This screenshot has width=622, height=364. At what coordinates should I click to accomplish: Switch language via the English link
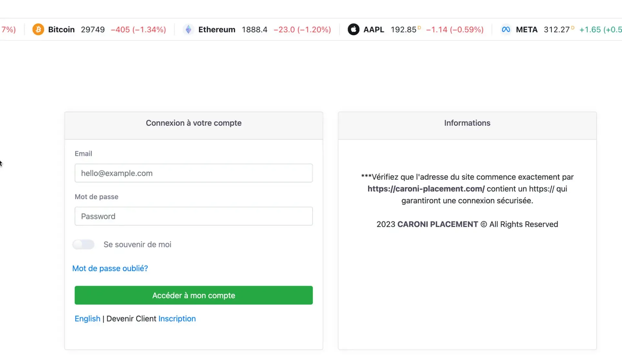coord(87,319)
